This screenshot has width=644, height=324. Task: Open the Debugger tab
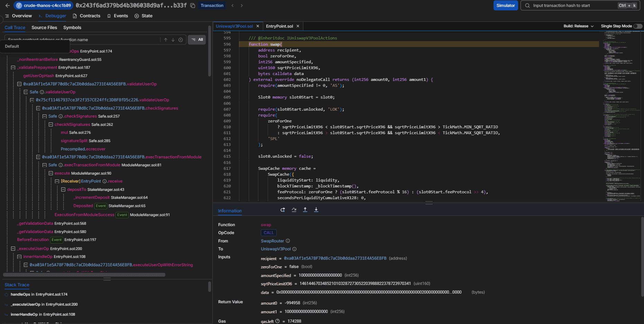[x=53, y=16]
